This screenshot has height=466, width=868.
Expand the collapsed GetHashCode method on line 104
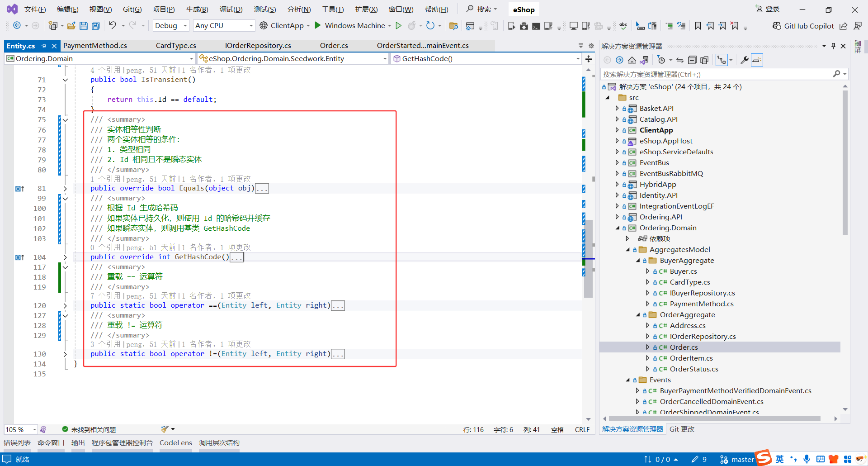click(65, 257)
